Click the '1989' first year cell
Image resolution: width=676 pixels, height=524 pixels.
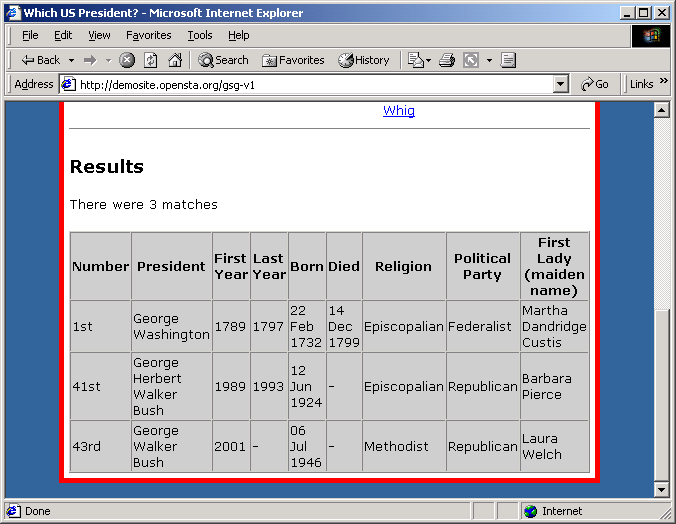pyautogui.click(x=231, y=386)
